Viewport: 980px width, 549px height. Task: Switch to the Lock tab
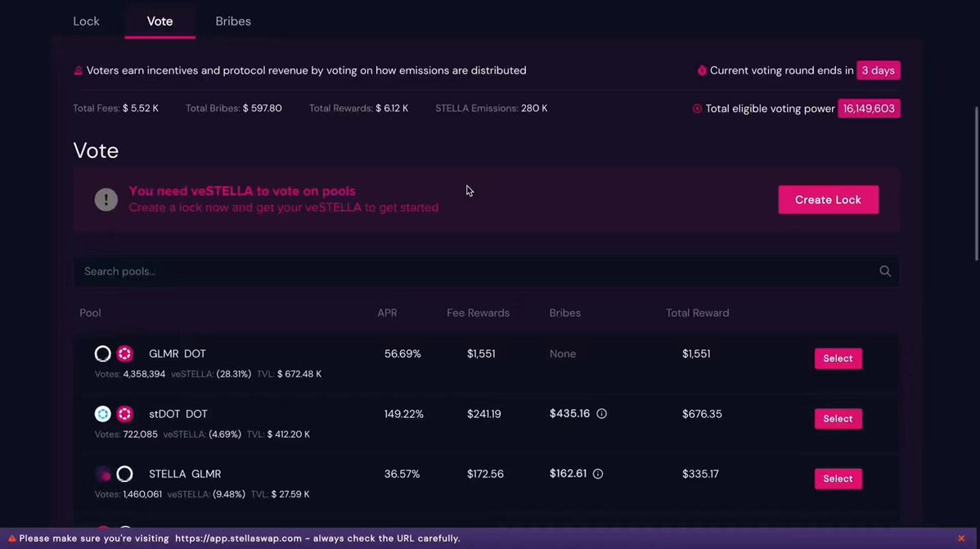pyautogui.click(x=86, y=21)
